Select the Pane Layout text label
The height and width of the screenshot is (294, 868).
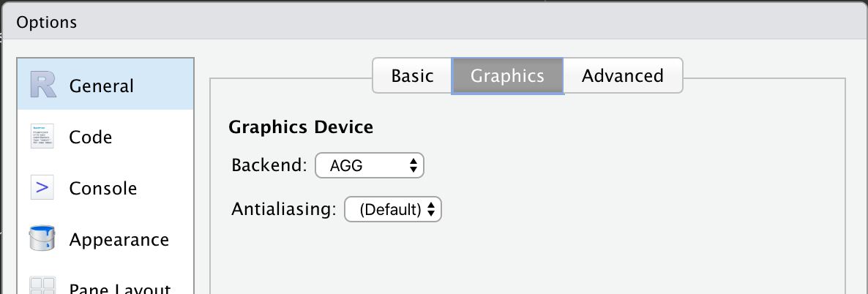[x=119, y=288]
